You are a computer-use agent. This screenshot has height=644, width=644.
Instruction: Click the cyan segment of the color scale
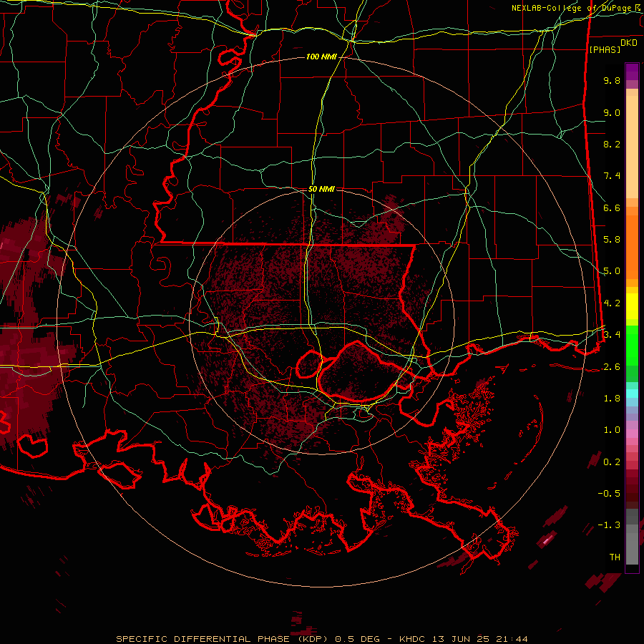(x=632, y=394)
